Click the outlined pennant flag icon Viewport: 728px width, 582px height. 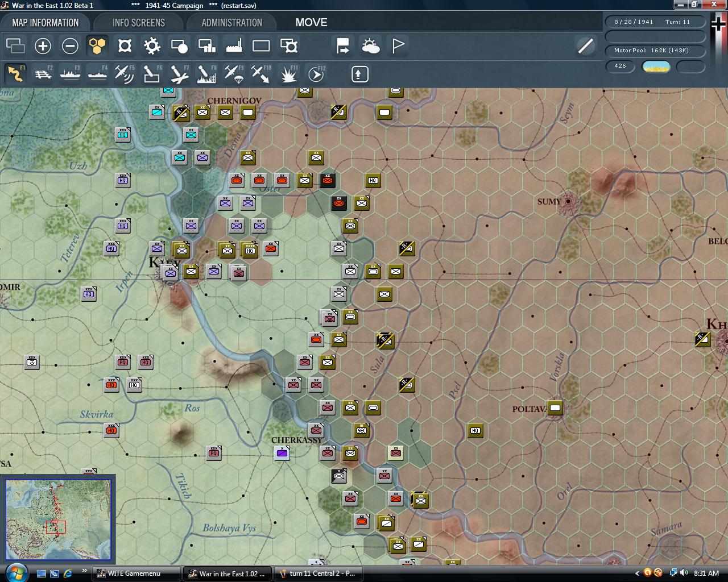coord(398,46)
